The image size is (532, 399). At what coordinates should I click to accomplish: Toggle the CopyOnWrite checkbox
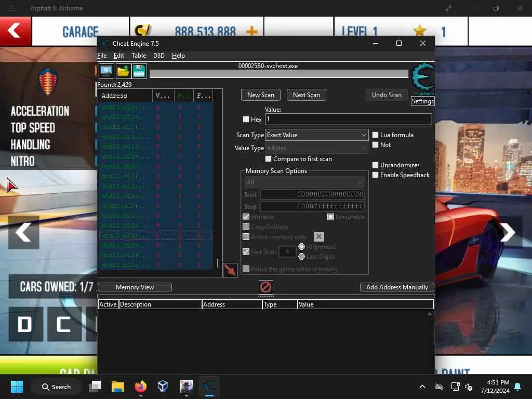(246, 227)
